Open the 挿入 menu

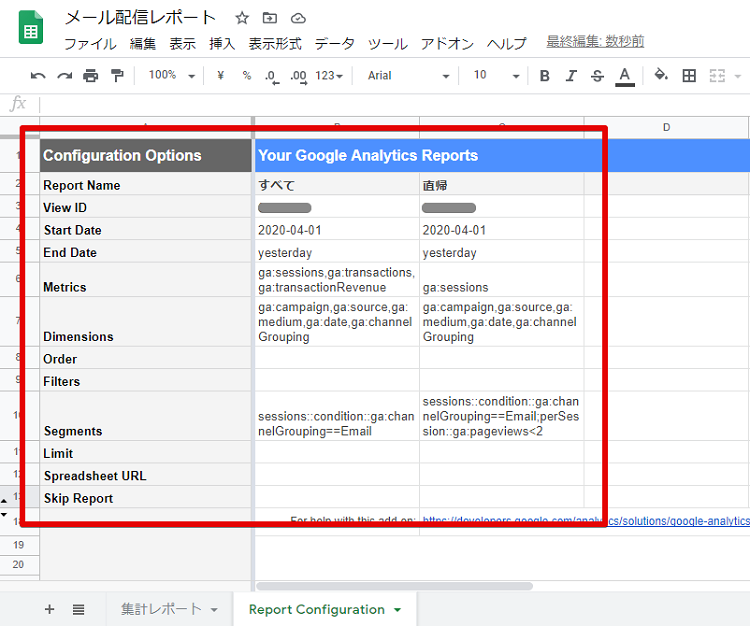pyautogui.click(x=222, y=44)
